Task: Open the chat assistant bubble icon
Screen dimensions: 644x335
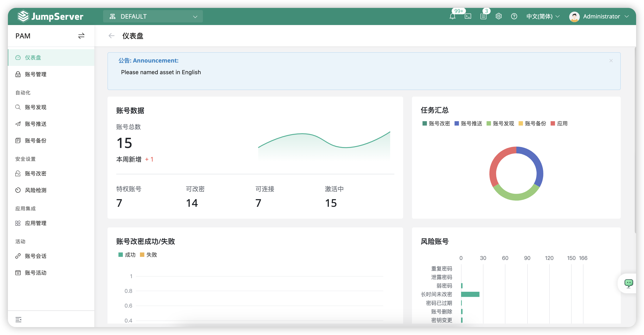Action: tap(628, 283)
